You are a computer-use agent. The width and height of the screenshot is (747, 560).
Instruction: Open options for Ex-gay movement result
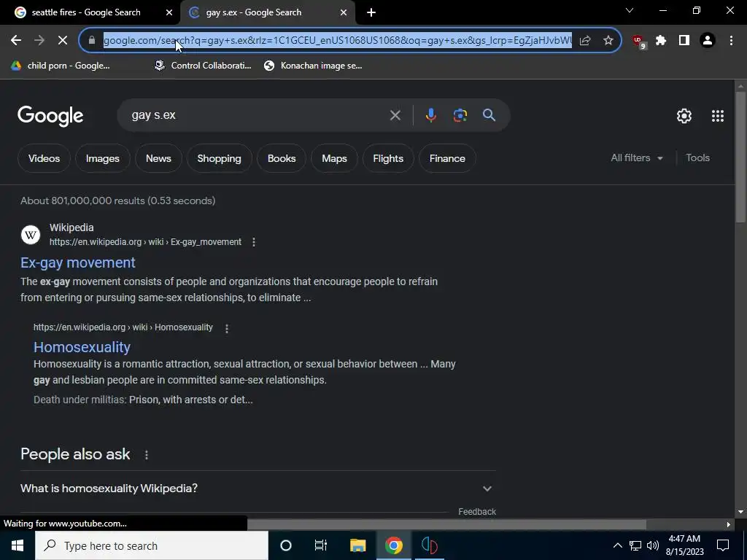click(254, 242)
